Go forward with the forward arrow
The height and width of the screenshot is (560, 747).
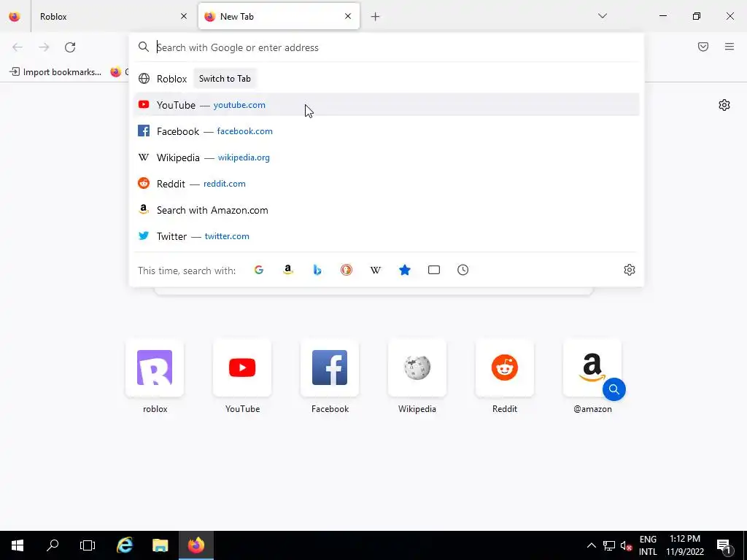[44, 47]
